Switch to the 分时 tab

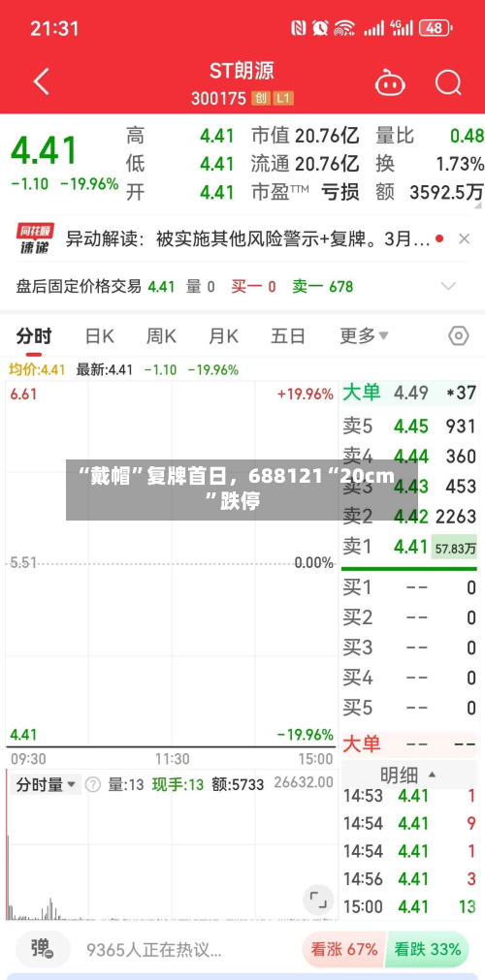(34, 336)
